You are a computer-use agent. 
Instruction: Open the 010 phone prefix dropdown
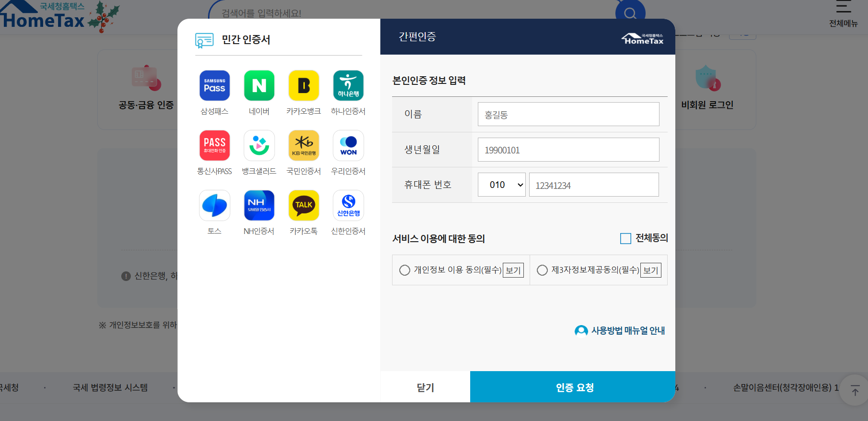point(502,185)
